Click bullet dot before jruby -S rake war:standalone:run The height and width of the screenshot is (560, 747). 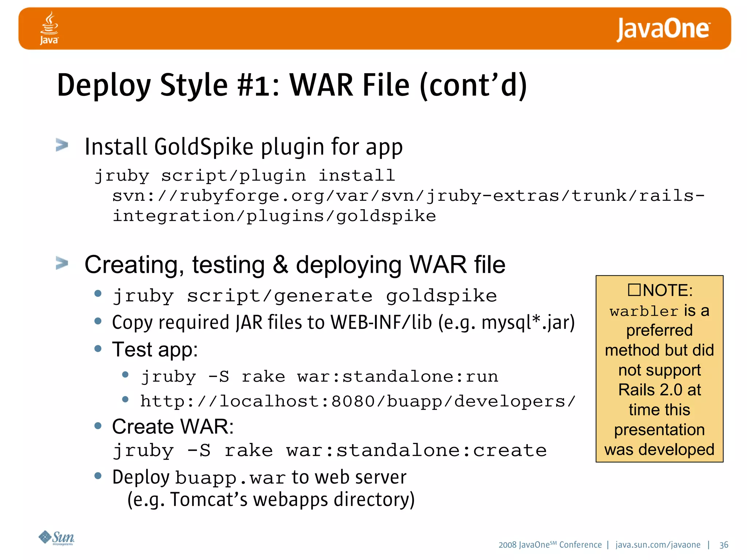125,375
